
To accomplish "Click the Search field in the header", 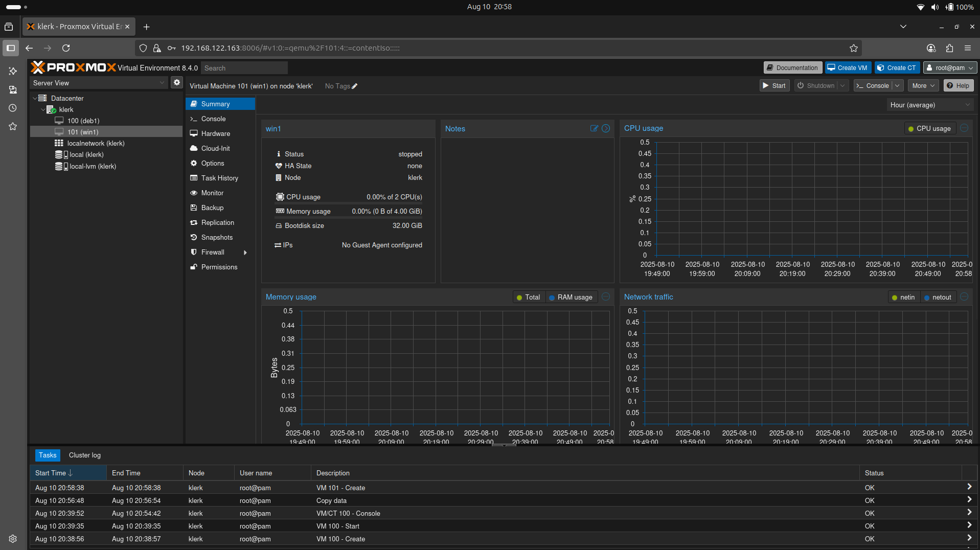I will pyautogui.click(x=244, y=67).
